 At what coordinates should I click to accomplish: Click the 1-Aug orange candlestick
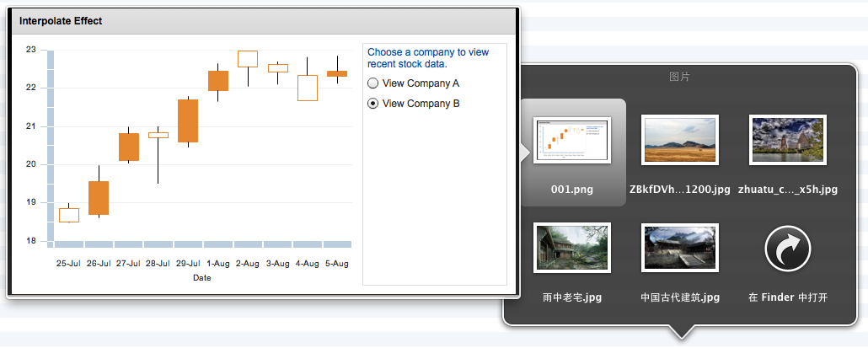click(218, 80)
